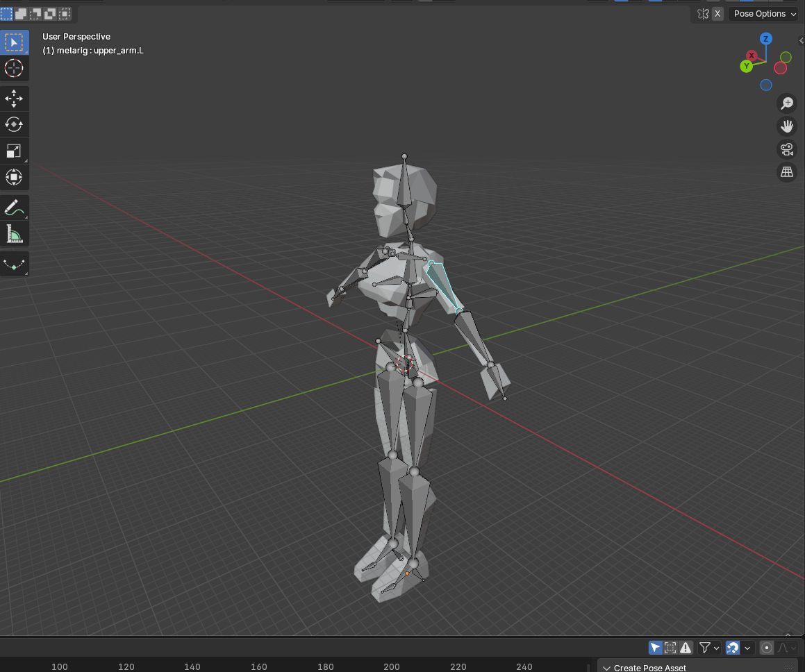
Task: Toggle camera view with the camera icon
Action: point(787,149)
